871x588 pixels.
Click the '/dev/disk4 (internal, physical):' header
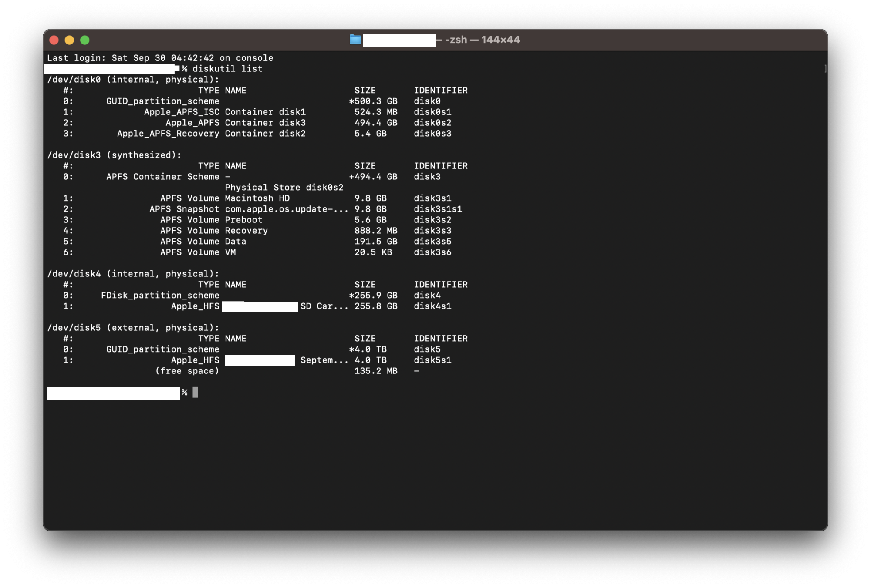(x=133, y=274)
